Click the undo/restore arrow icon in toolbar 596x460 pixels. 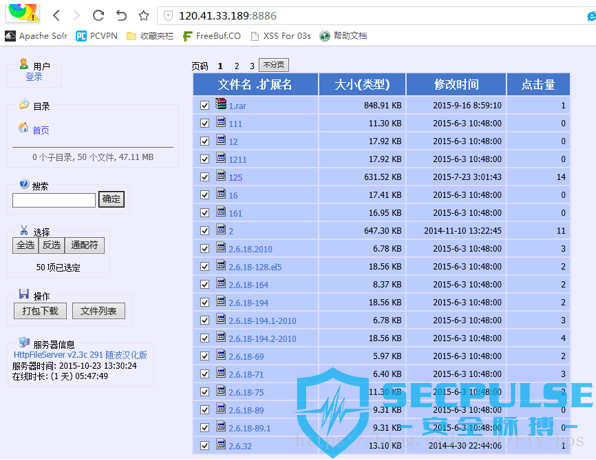[x=121, y=16]
